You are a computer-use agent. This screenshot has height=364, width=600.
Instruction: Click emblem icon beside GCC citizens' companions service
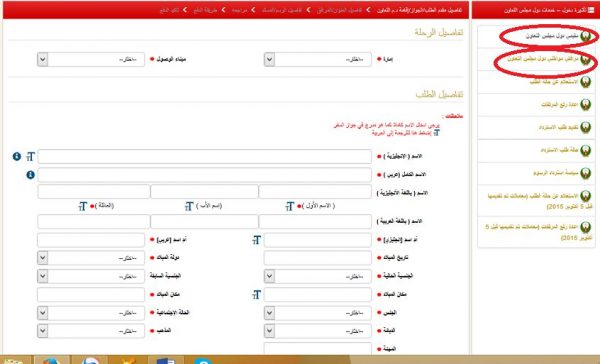(585, 59)
